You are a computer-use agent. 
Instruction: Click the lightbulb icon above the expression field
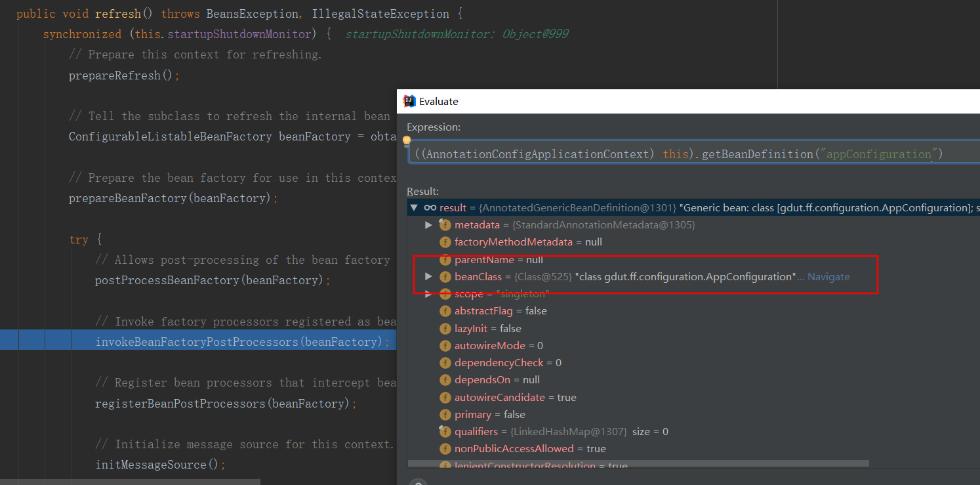pyautogui.click(x=406, y=140)
